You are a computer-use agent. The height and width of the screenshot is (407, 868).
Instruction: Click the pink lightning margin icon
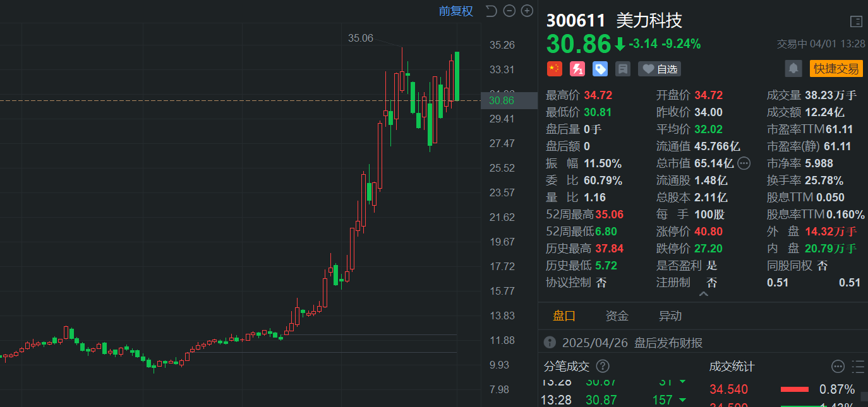tap(577, 69)
